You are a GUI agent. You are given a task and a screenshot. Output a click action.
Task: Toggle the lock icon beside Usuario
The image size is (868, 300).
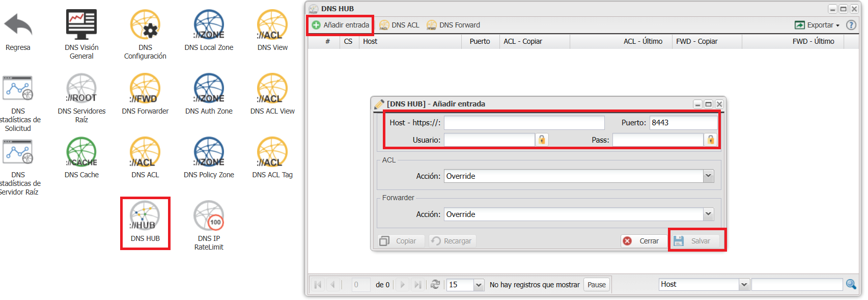[x=542, y=140]
